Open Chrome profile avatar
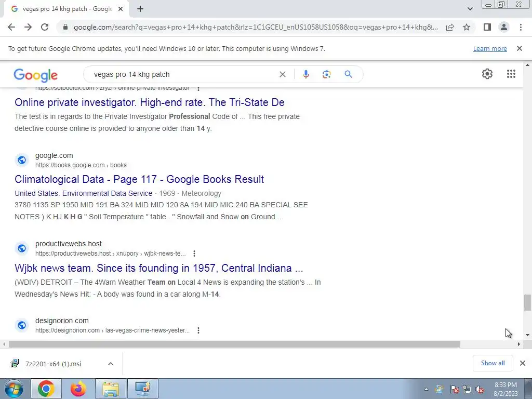 (504, 27)
